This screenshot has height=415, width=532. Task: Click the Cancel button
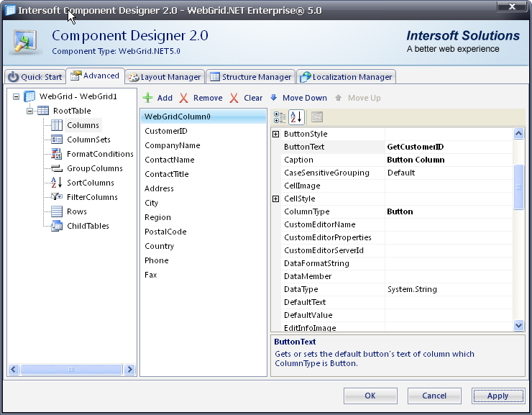(x=434, y=396)
